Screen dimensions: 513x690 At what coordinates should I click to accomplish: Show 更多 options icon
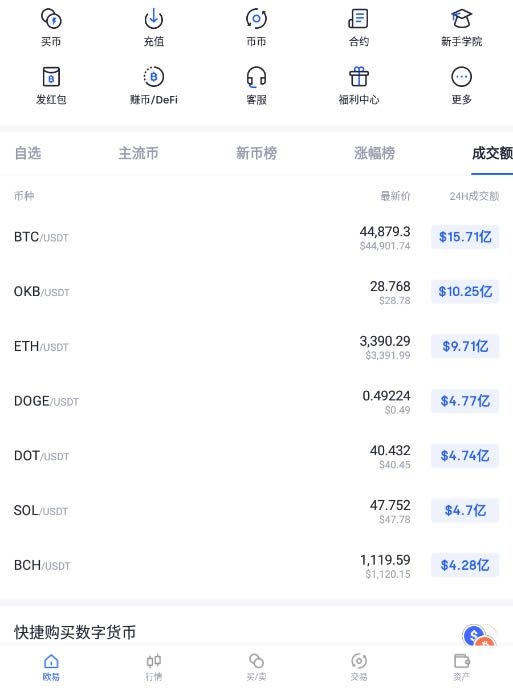(462, 77)
